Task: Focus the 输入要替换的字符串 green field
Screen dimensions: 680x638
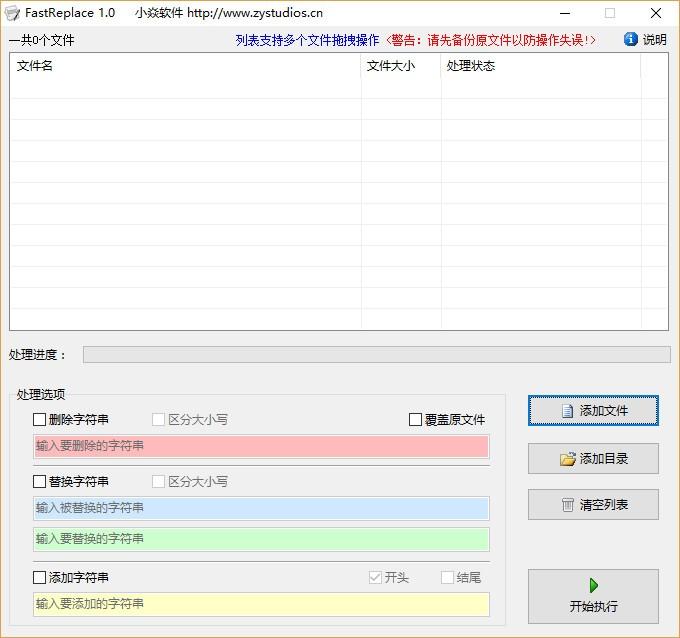Action: click(x=261, y=539)
